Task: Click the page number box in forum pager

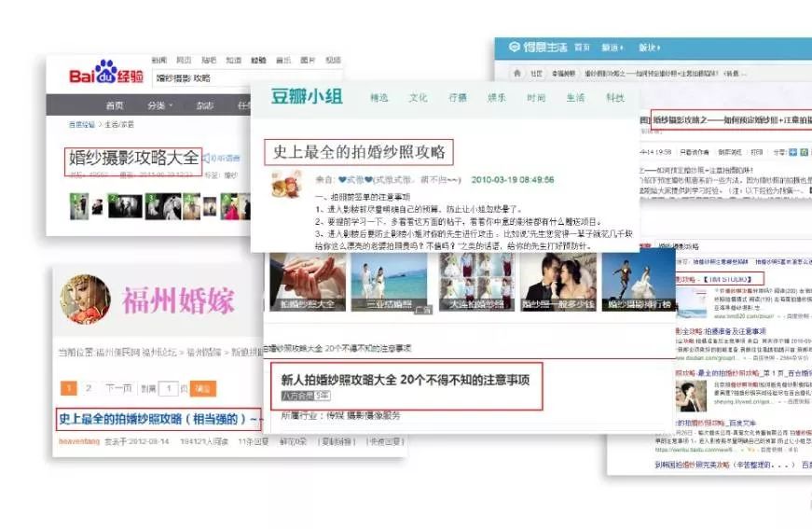Action: pyautogui.click(x=169, y=388)
